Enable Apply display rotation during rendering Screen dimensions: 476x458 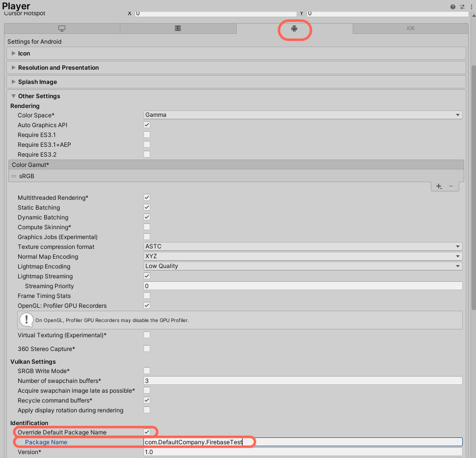147,410
